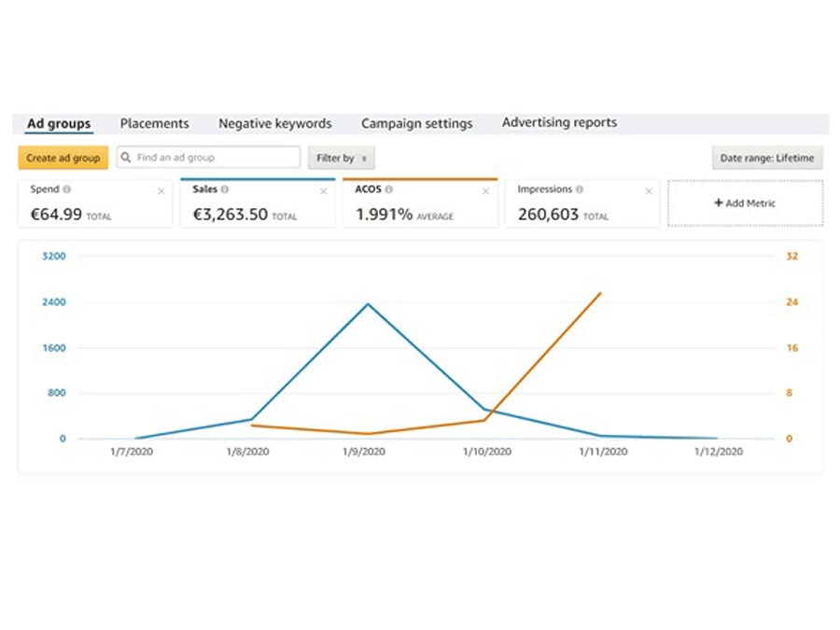Viewport: 840px width, 630px height.
Task: Click the info icon beside Sales
Action: (226, 189)
